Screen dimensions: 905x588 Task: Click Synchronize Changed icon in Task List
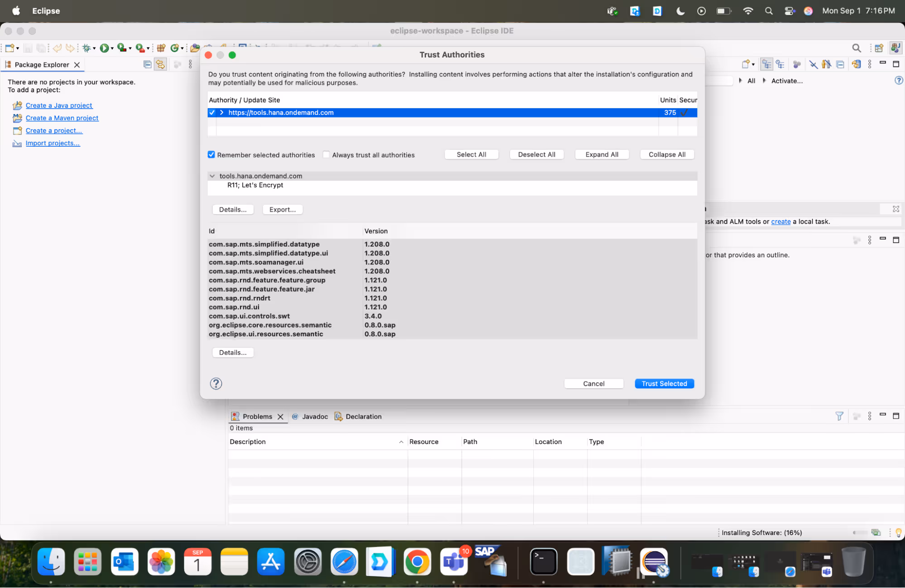[856, 64]
